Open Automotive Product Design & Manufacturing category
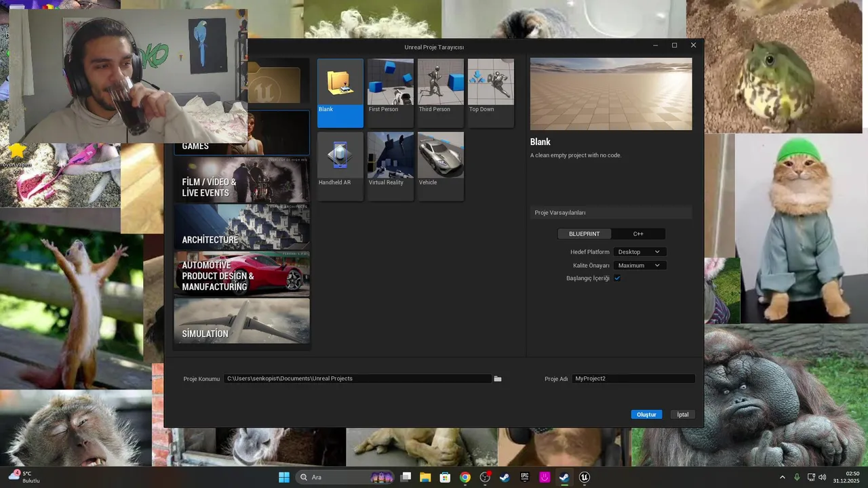 pyautogui.click(x=242, y=274)
